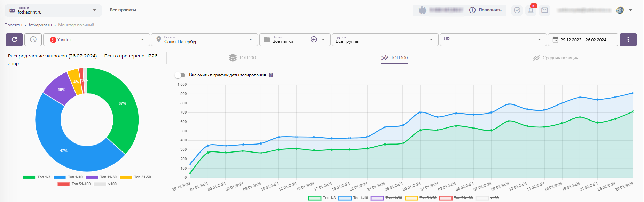The height and width of the screenshot is (202, 644).
Task: Click the tasks checkmark icon
Action: click(x=517, y=10)
